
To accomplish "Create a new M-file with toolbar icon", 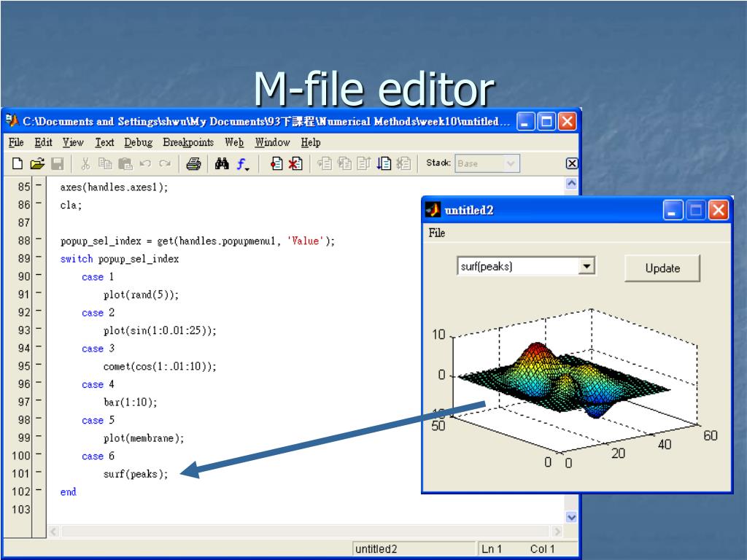I will [18, 164].
